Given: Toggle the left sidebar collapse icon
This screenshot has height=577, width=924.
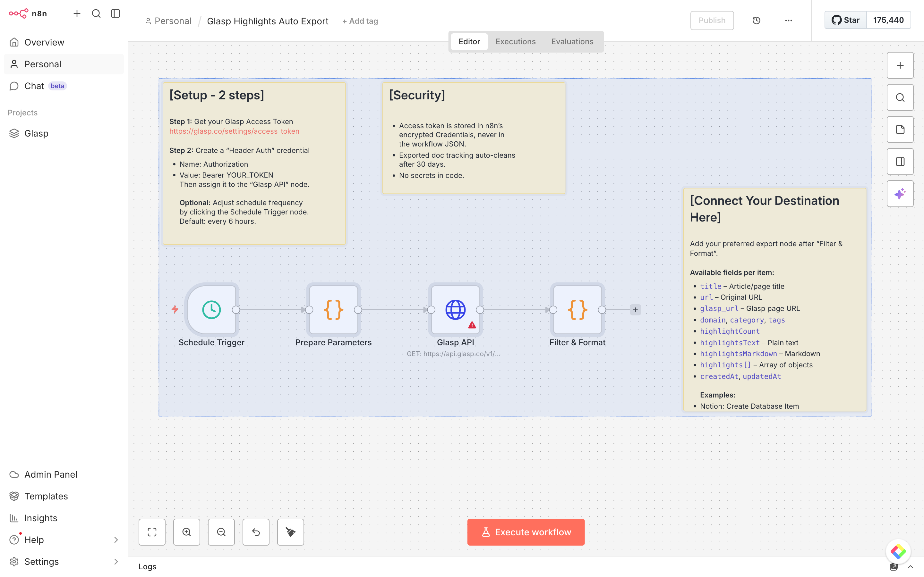Looking at the screenshot, I should tap(115, 14).
